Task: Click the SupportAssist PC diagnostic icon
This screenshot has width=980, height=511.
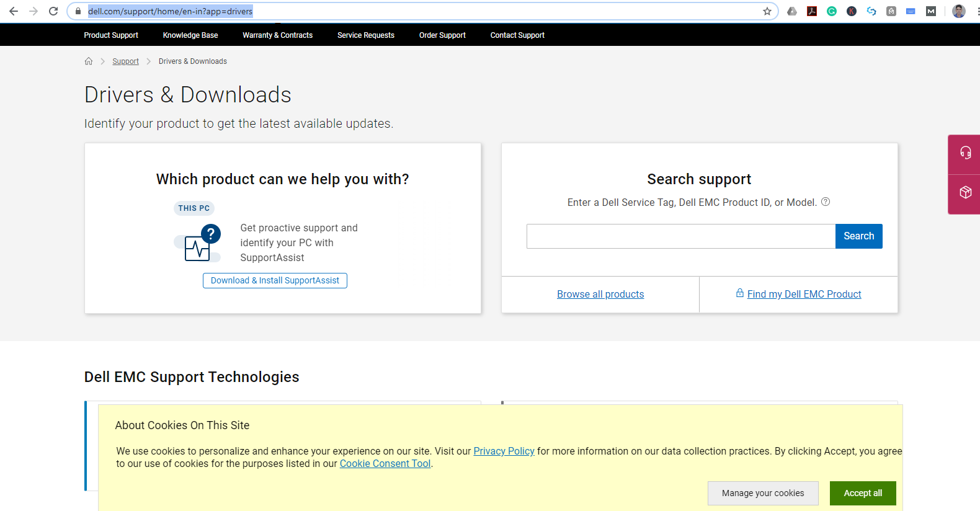Action: click(x=198, y=243)
